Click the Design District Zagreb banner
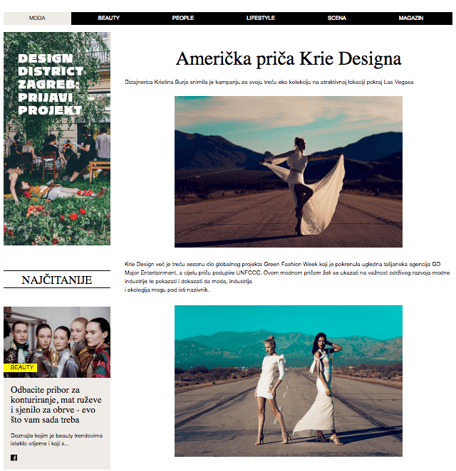The width and height of the screenshot is (456, 471). [x=57, y=139]
